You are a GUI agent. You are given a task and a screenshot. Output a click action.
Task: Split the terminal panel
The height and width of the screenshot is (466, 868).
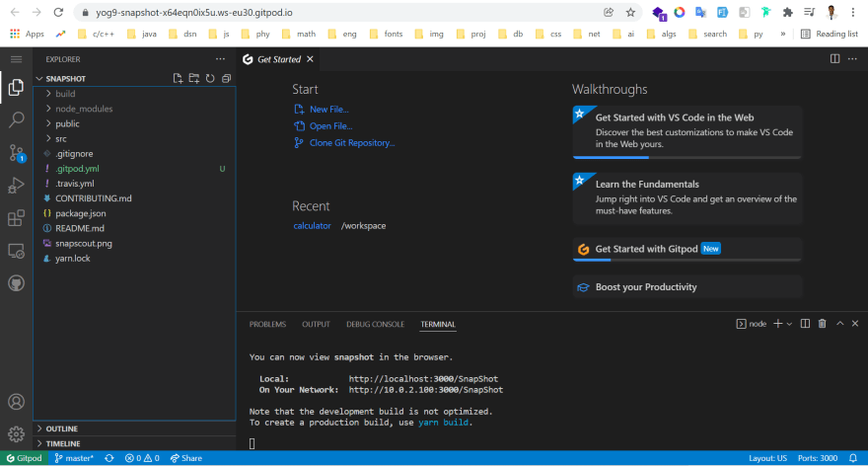(806, 324)
